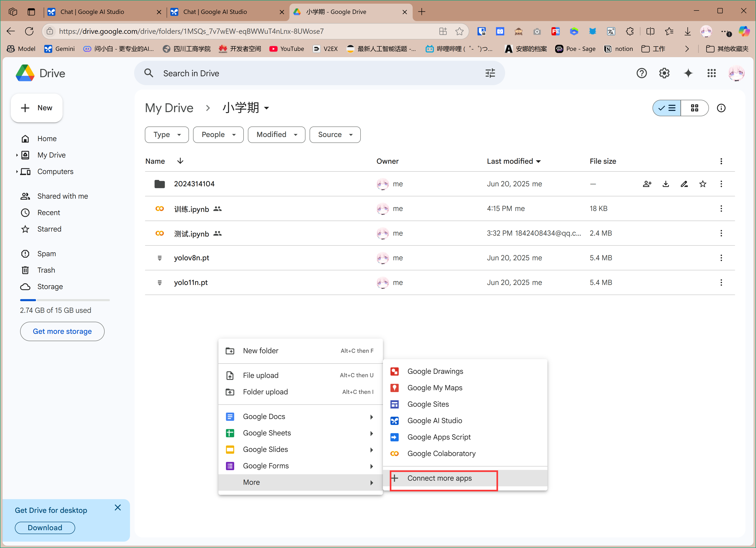Open Drive settings gear
The image size is (756, 548).
pos(664,73)
